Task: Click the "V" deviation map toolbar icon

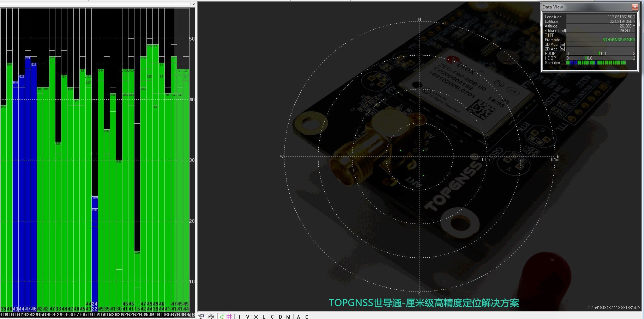Action: (248, 316)
